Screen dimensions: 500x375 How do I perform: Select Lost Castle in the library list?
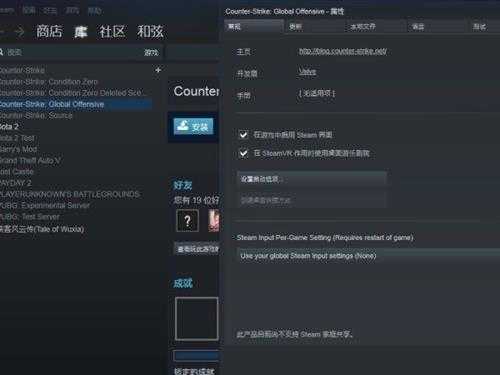(17, 172)
